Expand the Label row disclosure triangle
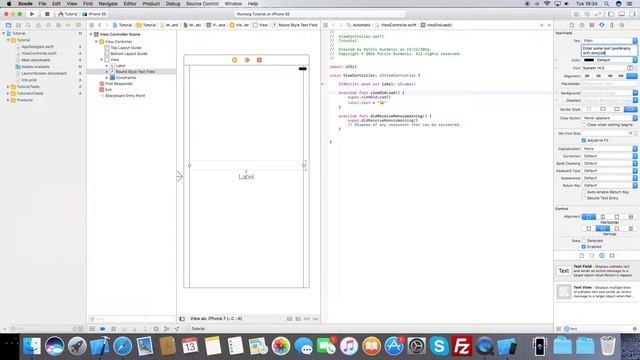 pyautogui.click(x=107, y=66)
